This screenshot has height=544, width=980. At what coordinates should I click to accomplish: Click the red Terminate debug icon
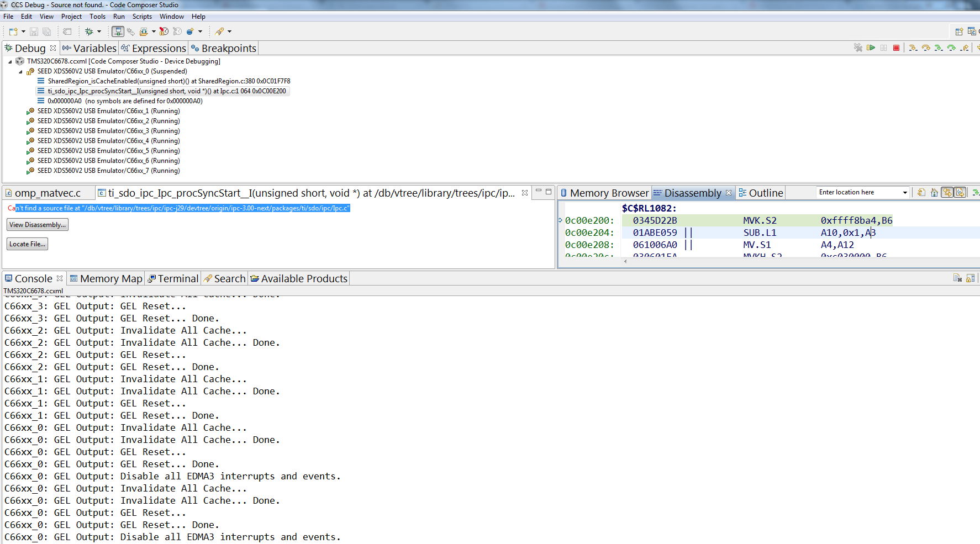tap(896, 48)
